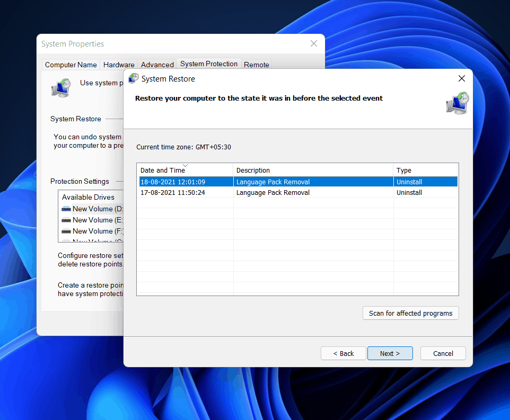Select New Volume (E:) drive icon
The width and height of the screenshot is (510, 420).
66,220
